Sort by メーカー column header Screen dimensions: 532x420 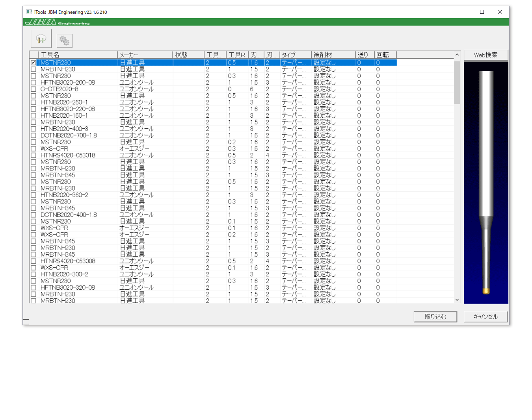pos(145,55)
